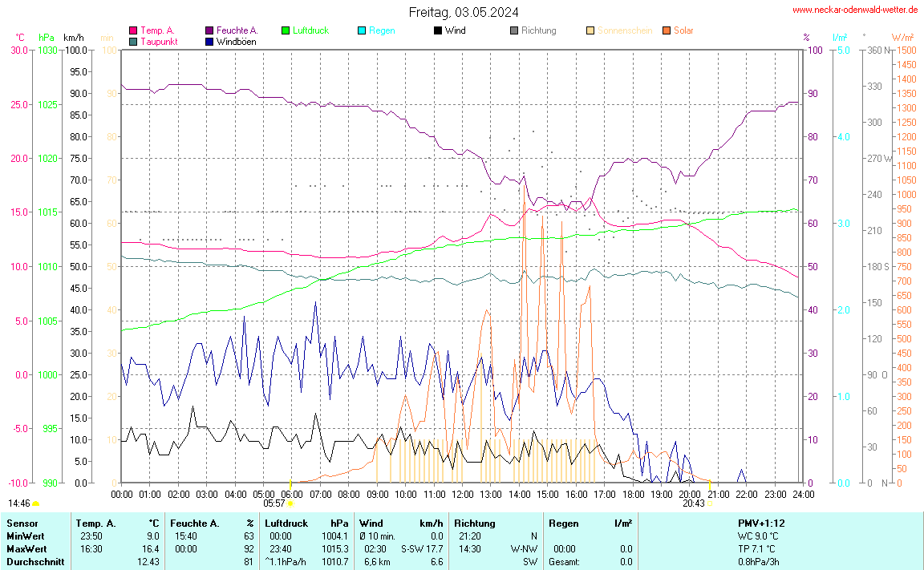924x570 pixels.
Task: Click the orange Solar legend square
Action: click(x=667, y=30)
